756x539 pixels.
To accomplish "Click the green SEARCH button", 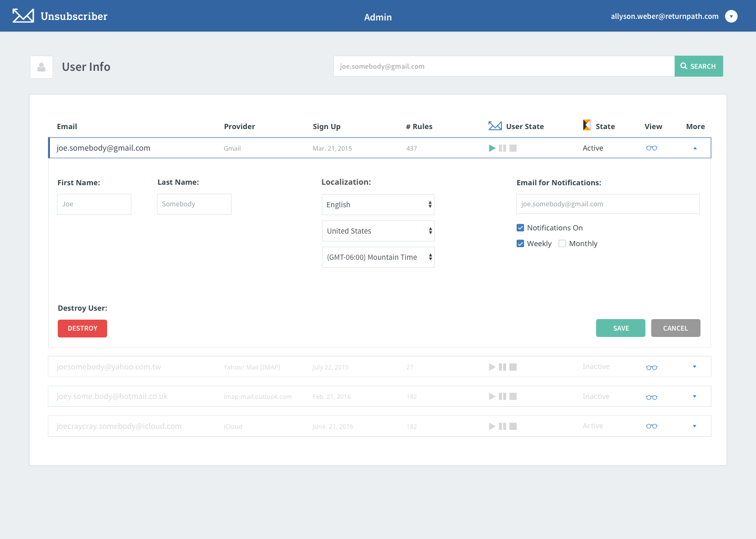I will point(699,66).
